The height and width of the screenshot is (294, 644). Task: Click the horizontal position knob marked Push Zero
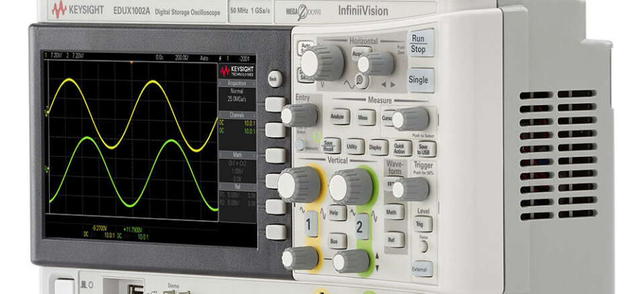(376, 64)
